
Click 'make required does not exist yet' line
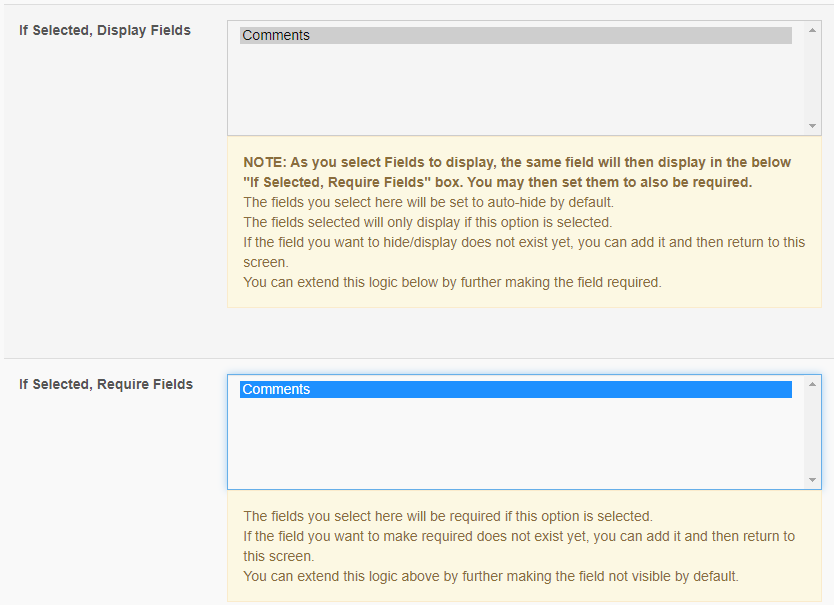coord(519,546)
